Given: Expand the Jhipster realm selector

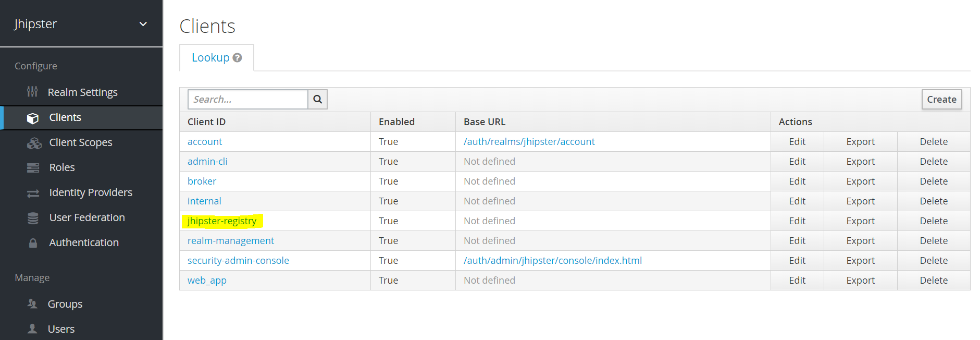Looking at the screenshot, I should [x=142, y=23].
